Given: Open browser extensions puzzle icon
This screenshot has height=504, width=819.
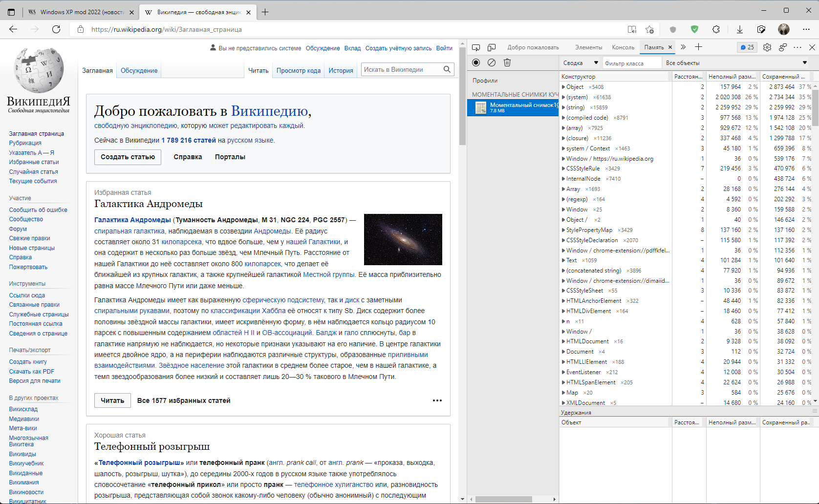Looking at the screenshot, I should 716,29.
